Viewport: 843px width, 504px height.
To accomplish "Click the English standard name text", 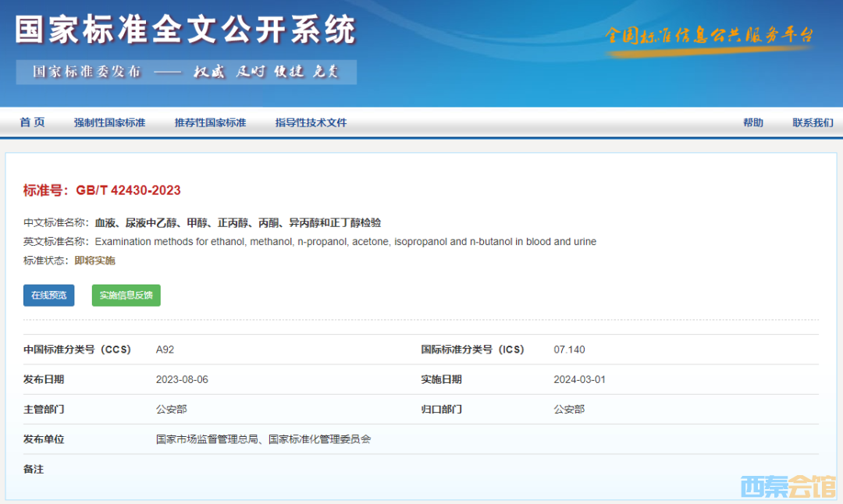I will [345, 242].
